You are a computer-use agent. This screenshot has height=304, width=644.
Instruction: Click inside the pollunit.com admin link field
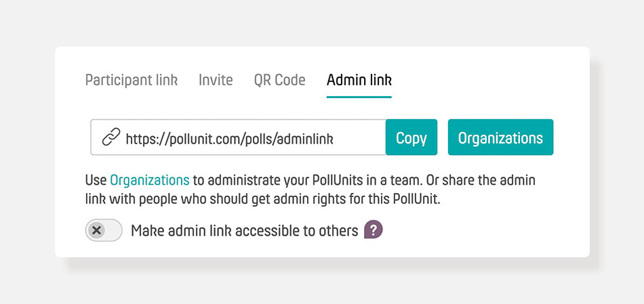[x=238, y=137]
